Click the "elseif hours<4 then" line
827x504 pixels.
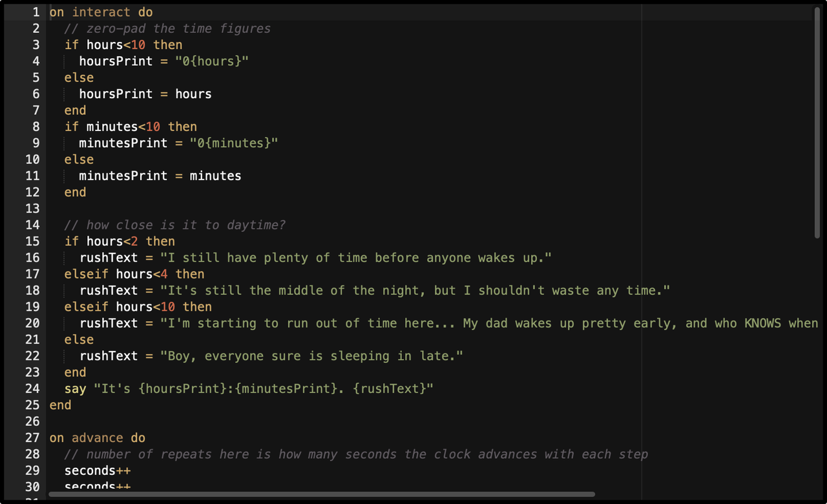134,274
